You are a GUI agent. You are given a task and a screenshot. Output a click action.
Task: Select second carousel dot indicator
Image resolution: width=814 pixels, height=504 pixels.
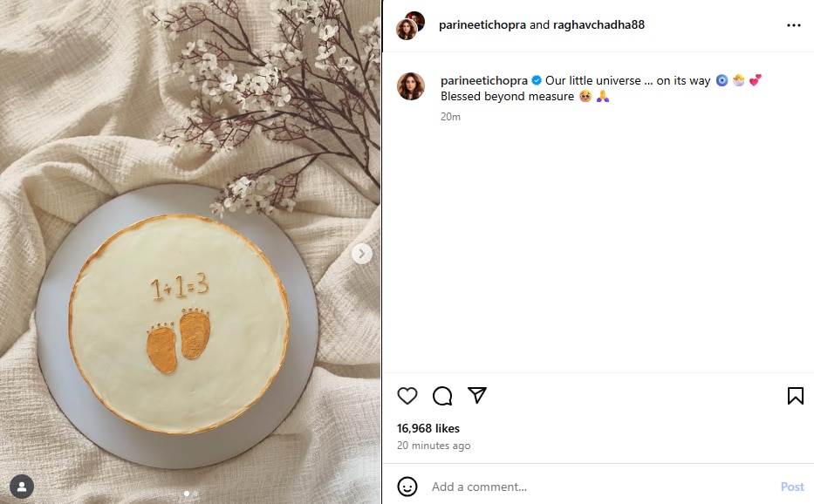195,494
